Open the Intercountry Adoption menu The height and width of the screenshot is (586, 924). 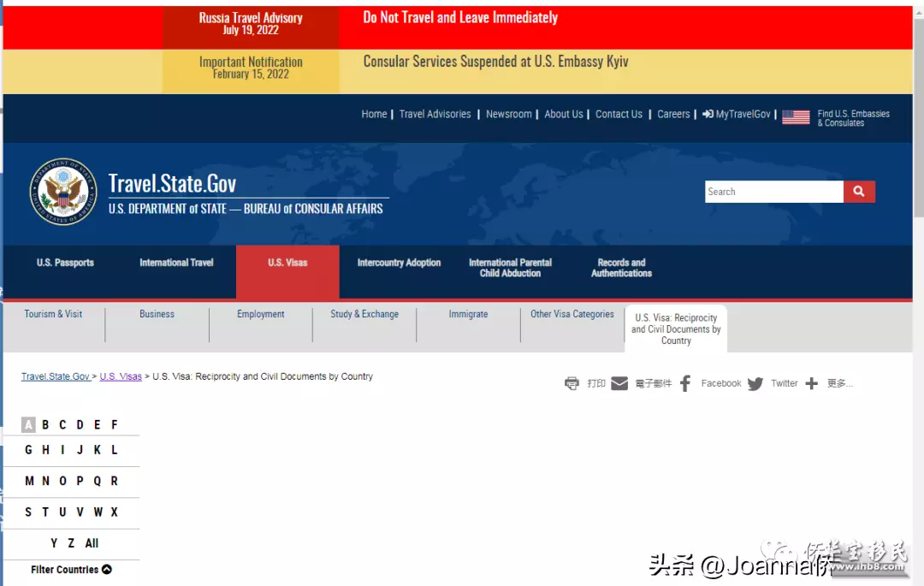coord(399,263)
